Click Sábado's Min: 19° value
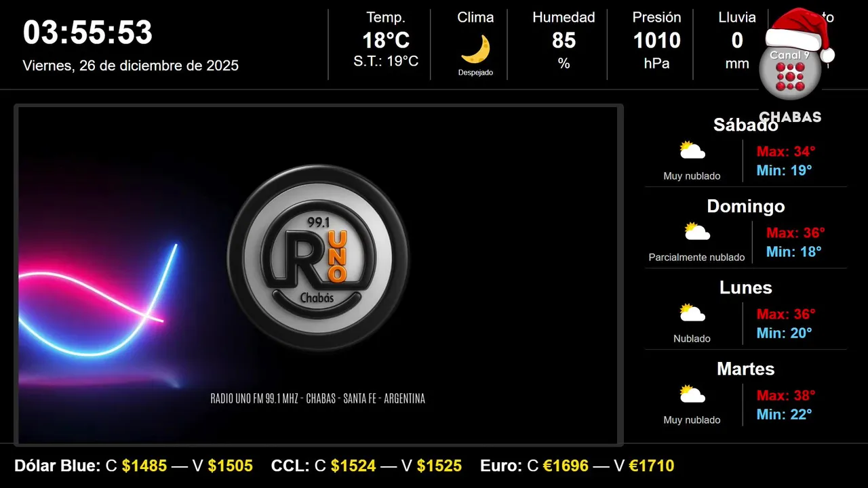Viewport: 868px width, 488px height. [x=785, y=170]
